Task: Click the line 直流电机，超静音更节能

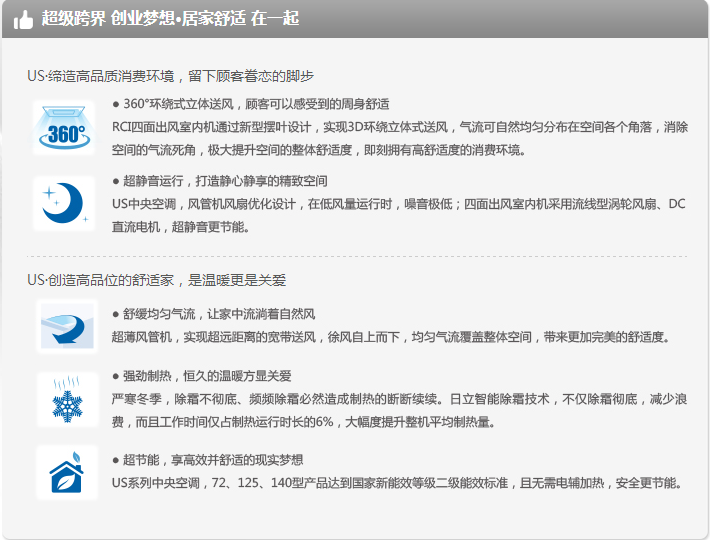Action: click(181, 227)
